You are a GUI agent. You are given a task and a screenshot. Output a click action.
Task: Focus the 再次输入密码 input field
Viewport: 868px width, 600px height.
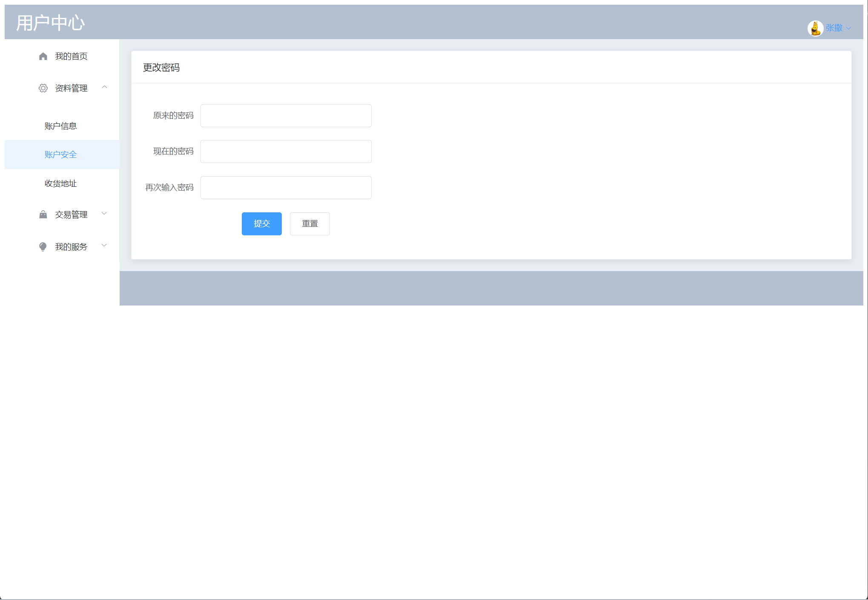(x=286, y=188)
